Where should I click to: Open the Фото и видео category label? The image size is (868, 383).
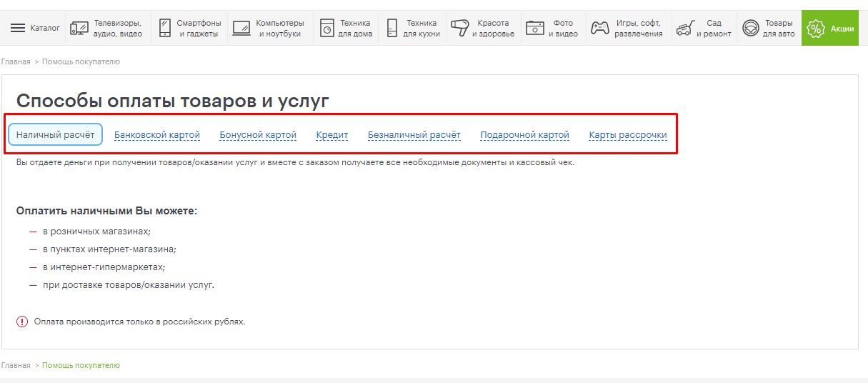point(563,29)
